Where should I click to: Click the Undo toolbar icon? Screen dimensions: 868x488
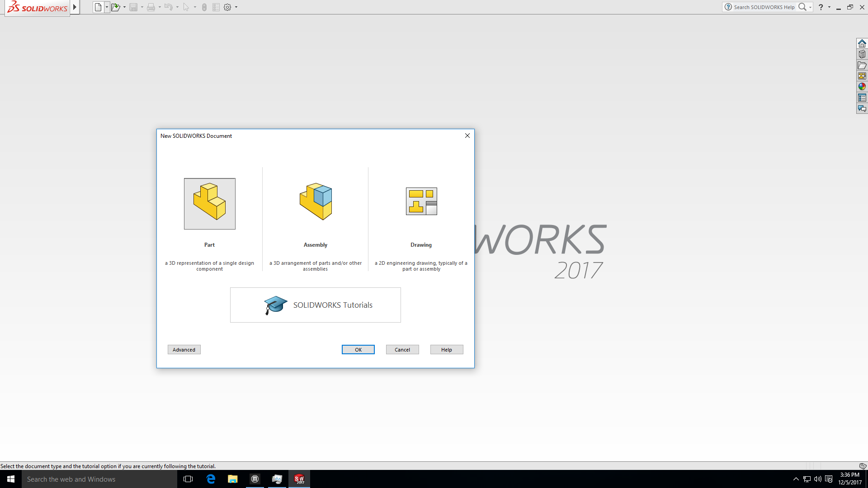tap(168, 7)
